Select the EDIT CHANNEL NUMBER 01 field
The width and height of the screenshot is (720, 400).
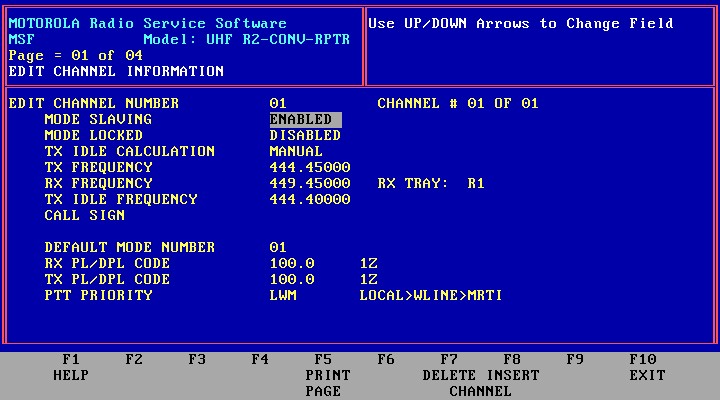278,103
